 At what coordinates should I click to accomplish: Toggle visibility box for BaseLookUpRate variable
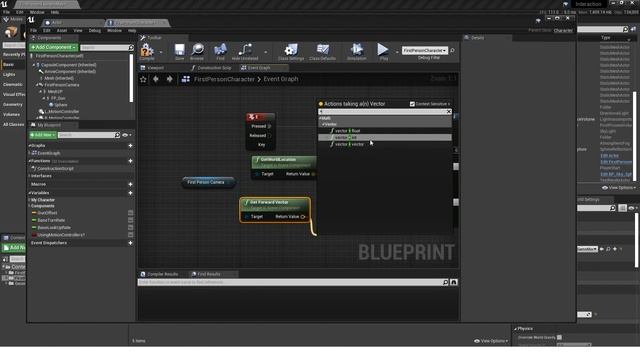[131, 228]
